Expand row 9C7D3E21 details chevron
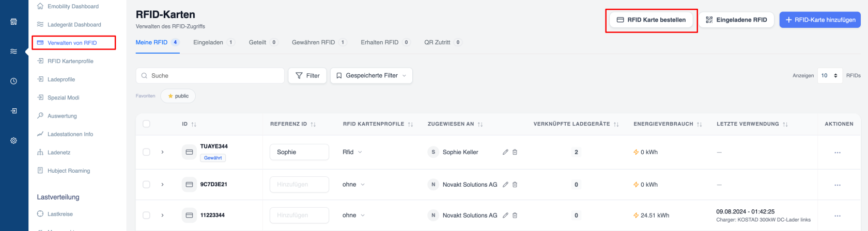 162,185
